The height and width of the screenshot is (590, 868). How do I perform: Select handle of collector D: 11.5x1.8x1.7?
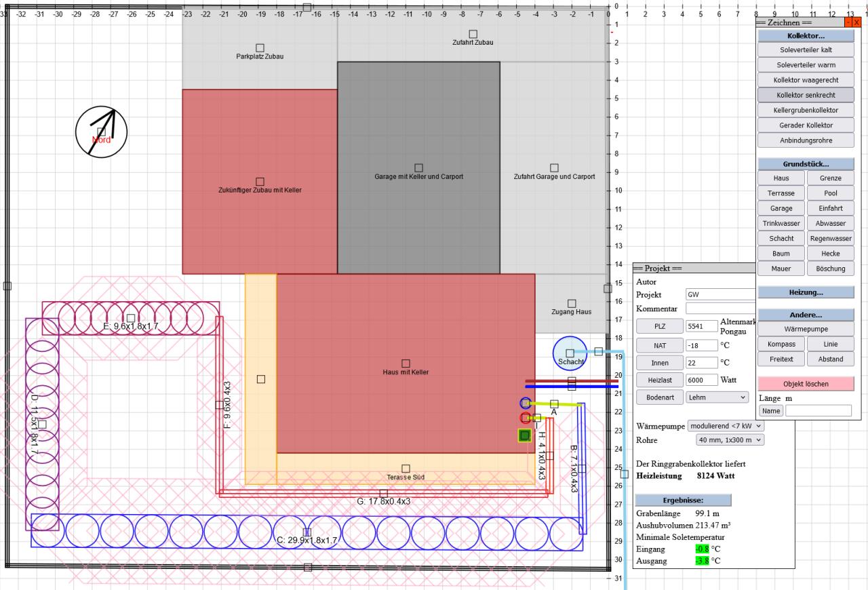pyautogui.click(x=42, y=425)
